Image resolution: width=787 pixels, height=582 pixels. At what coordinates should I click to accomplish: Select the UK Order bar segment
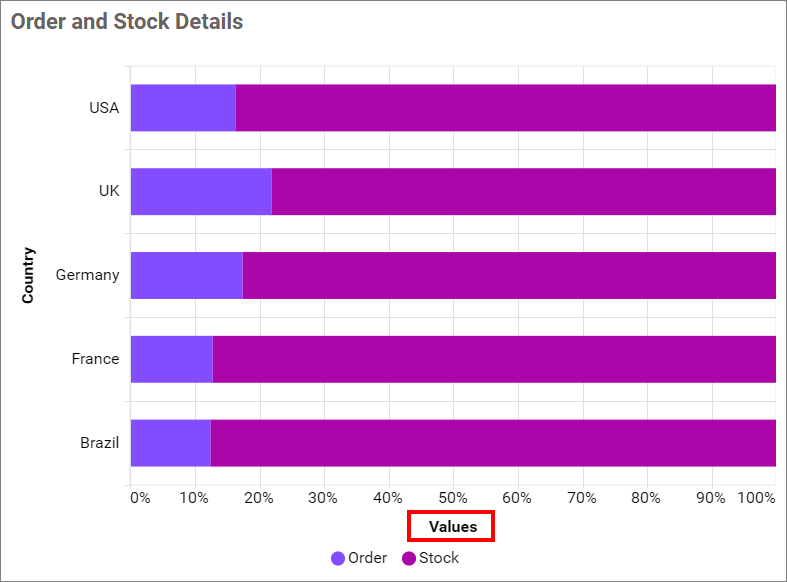(x=201, y=192)
